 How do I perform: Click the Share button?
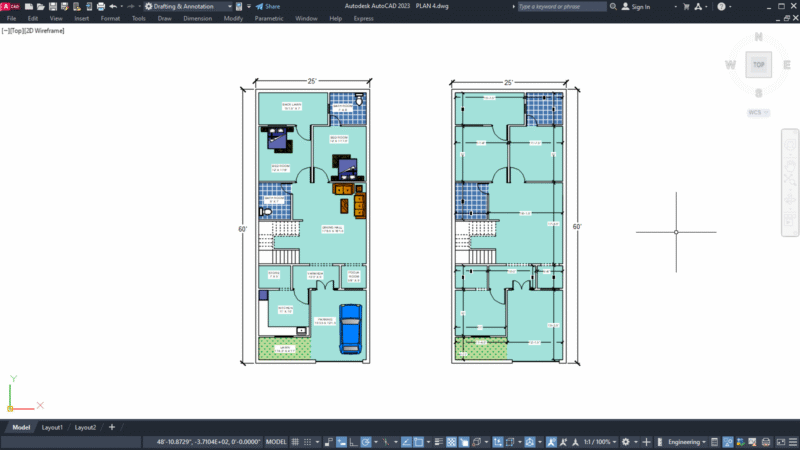click(268, 7)
